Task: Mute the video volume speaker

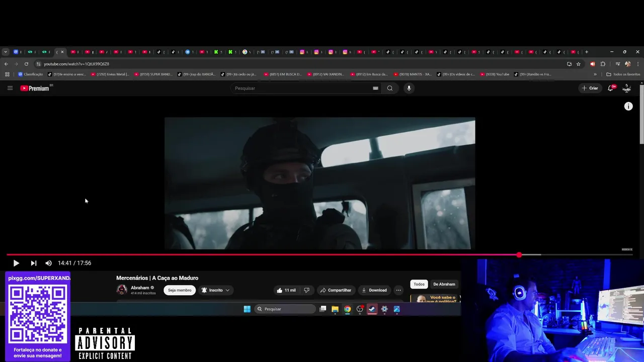Action: pyautogui.click(x=48, y=263)
